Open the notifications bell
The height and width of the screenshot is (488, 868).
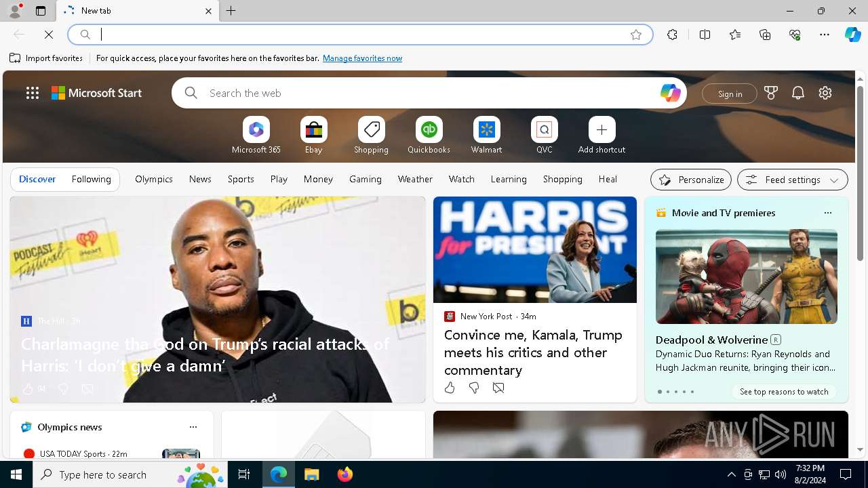798,93
